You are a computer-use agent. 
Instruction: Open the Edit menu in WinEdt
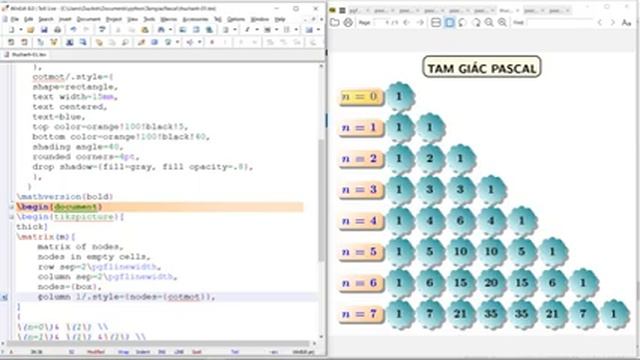click(x=29, y=19)
